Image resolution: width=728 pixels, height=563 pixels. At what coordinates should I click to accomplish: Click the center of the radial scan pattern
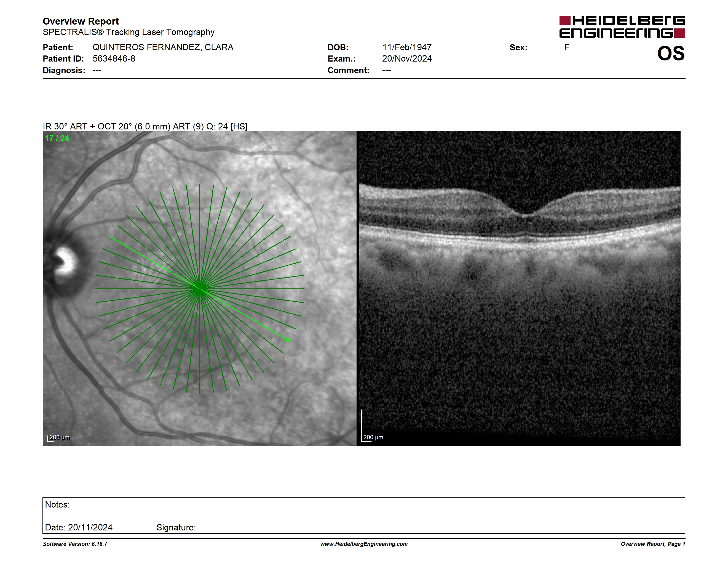200,289
